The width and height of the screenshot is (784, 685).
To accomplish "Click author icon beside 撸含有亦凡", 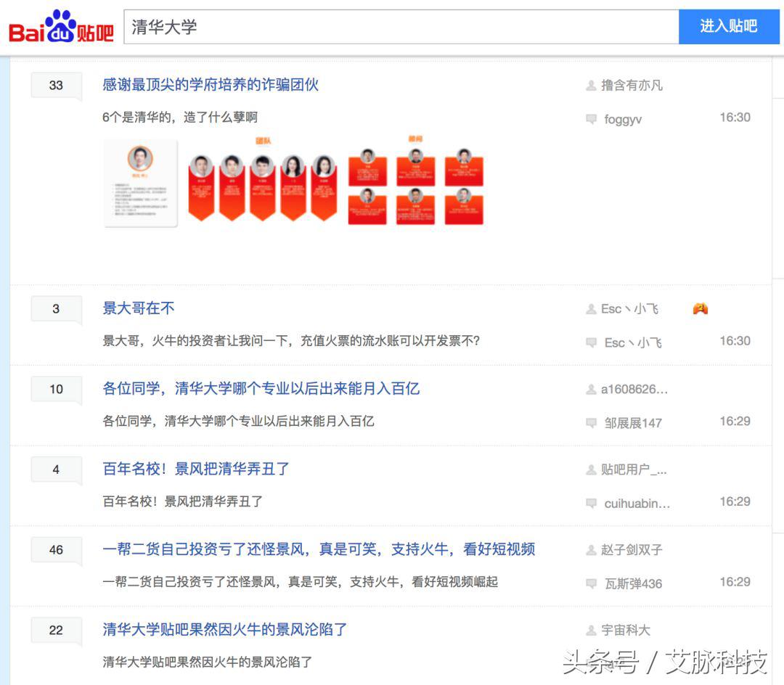I will click(x=591, y=86).
